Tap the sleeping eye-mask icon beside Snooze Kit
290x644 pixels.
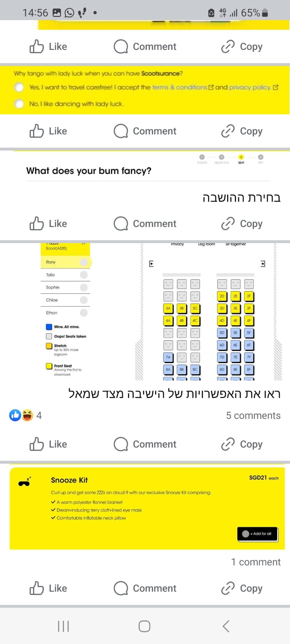coord(24,481)
